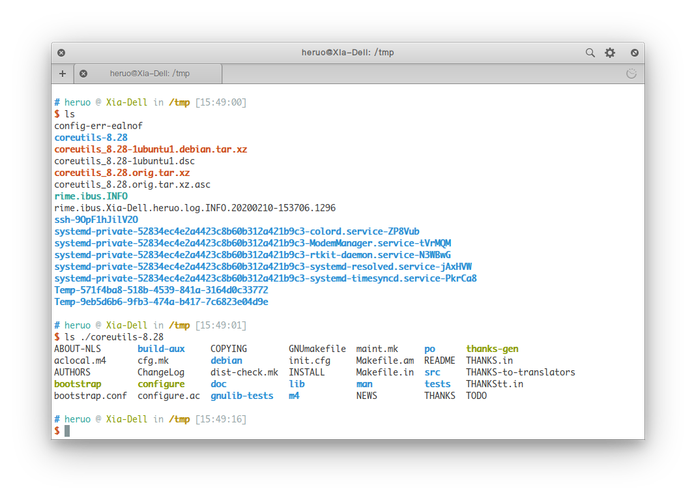Click the configure.ac file name
The height and width of the screenshot is (500, 696).
click(x=169, y=396)
